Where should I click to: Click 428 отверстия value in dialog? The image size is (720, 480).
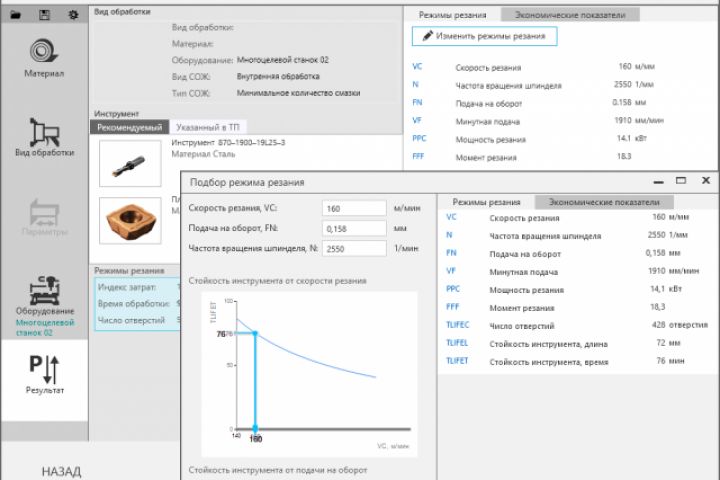pyautogui.click(x=680, y=325)
